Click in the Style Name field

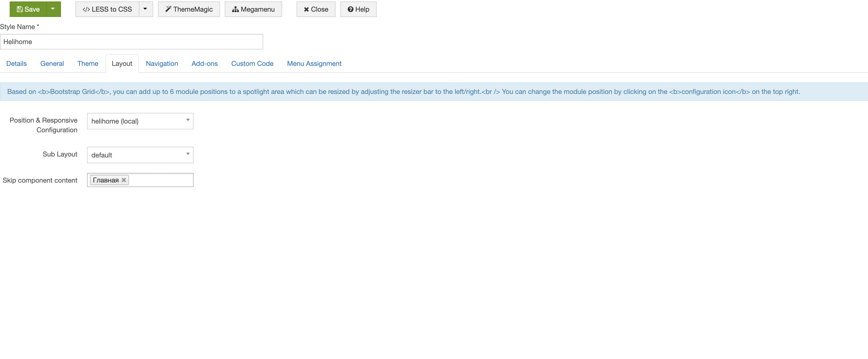click(x=131, y=41)
